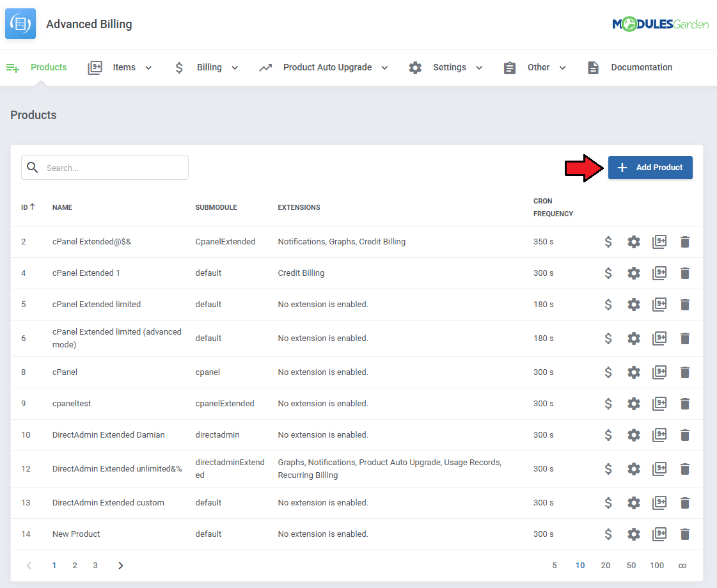Go to page 2
This screenshot has width=717, height=588.
(x=75, y=566)
